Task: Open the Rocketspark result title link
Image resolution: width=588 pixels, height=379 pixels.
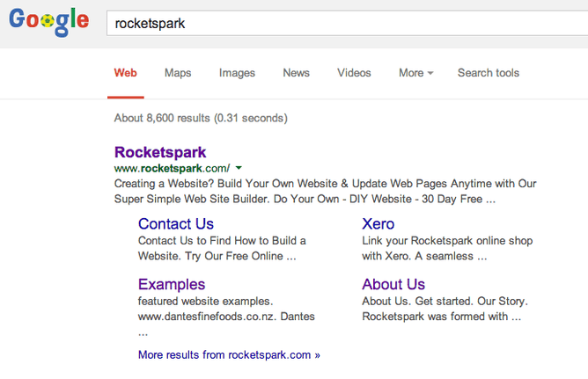Action: click(160, 151)
